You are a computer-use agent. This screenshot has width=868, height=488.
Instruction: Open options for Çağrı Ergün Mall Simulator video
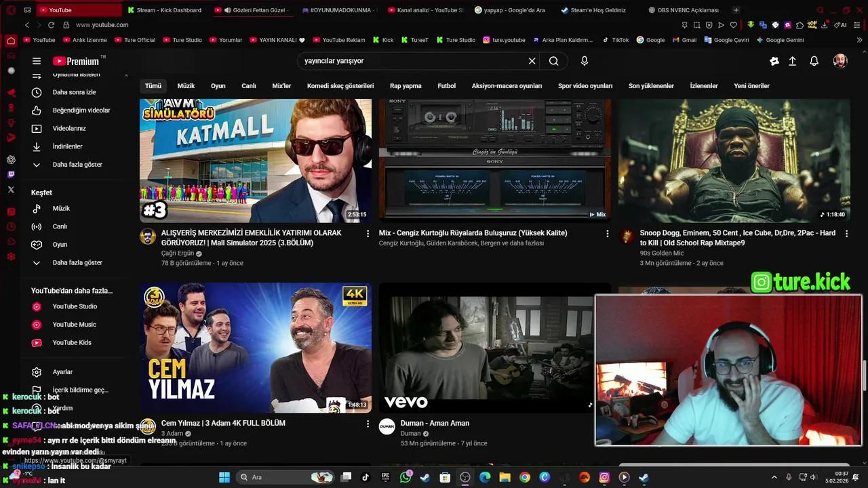click(368, 233)
